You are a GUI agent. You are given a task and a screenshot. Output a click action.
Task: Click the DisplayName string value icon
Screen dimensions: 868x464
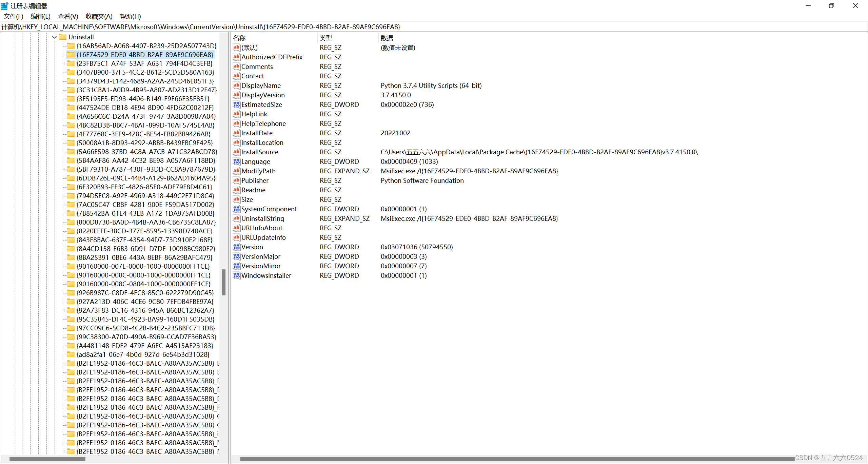click(x=236, y=85)
